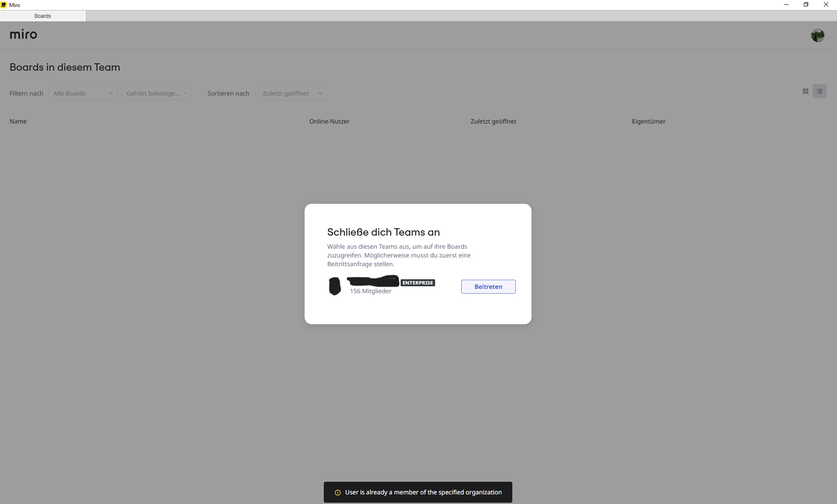Switch to list view layout
837x504 pixels.
819,91
